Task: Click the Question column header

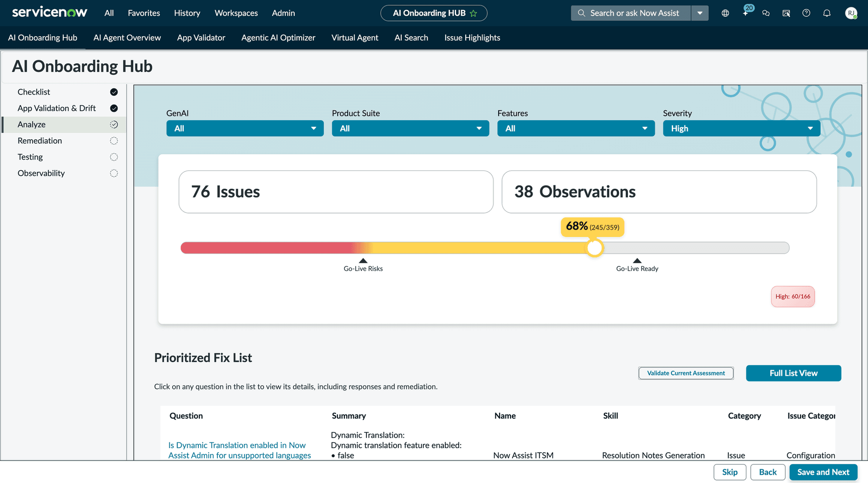Action: point(186,416)
